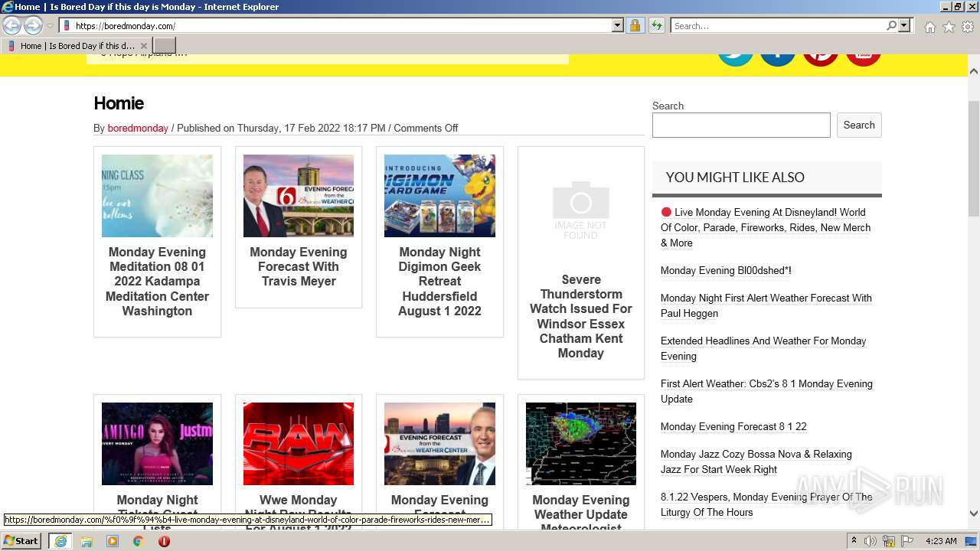Click the website sidebar Search text field

[x=741, y=126]
